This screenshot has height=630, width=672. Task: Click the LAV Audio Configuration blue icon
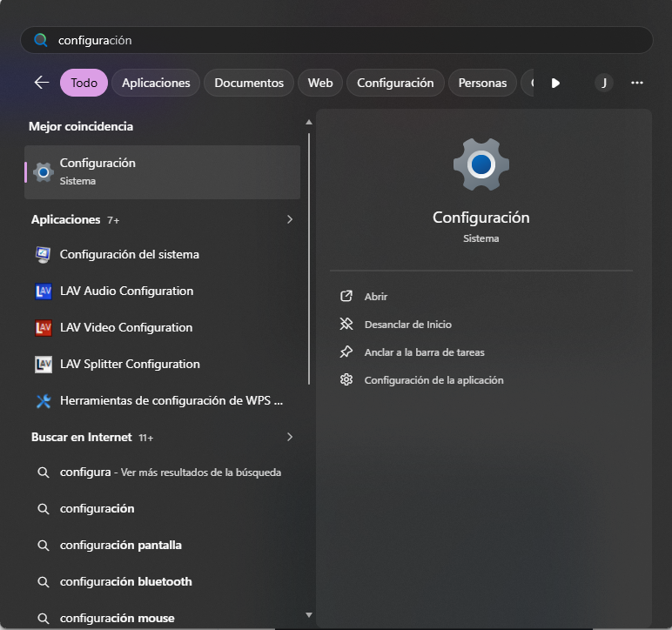point(43,292)
